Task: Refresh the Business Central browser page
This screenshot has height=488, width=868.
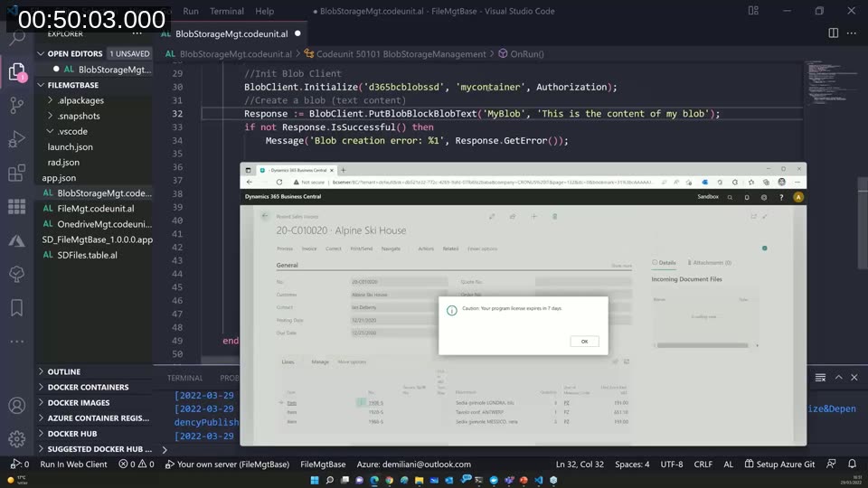Action: (279, 182)
